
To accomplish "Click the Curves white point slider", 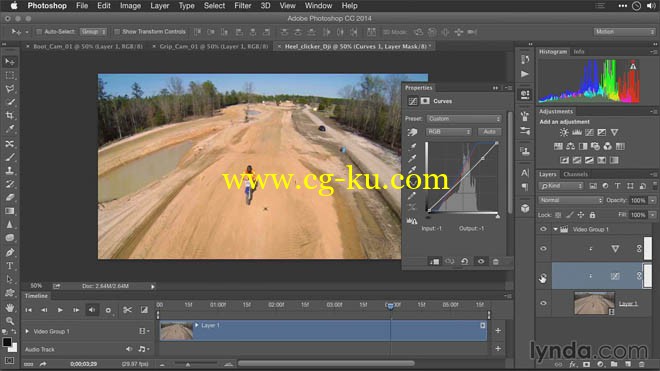I will pos(498,216).
